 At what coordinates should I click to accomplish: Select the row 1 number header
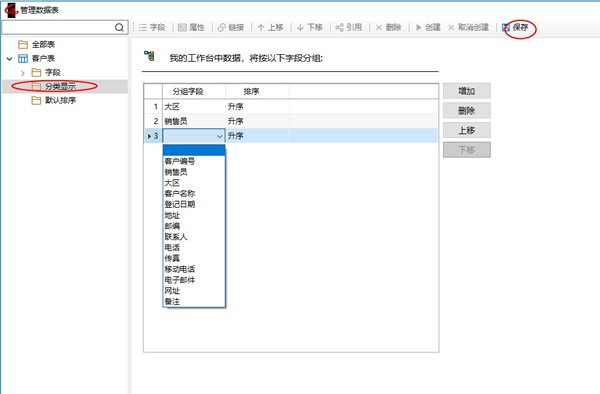click(x=153, y=107)
